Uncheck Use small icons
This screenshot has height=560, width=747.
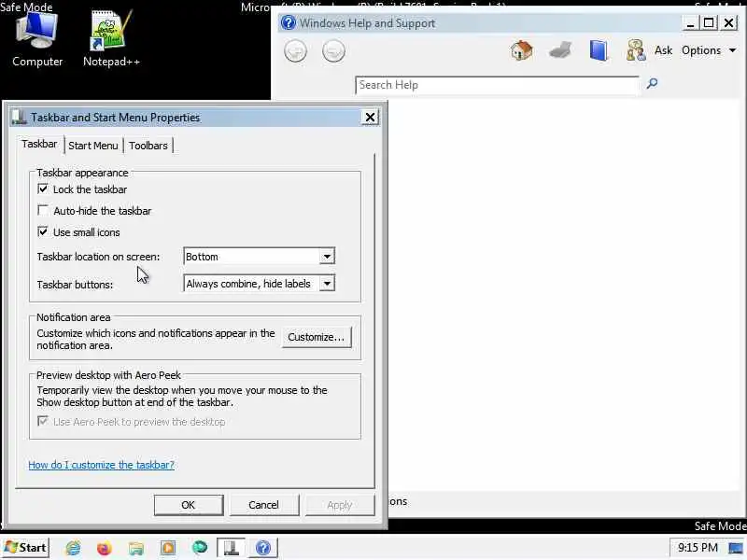point(43,231)
